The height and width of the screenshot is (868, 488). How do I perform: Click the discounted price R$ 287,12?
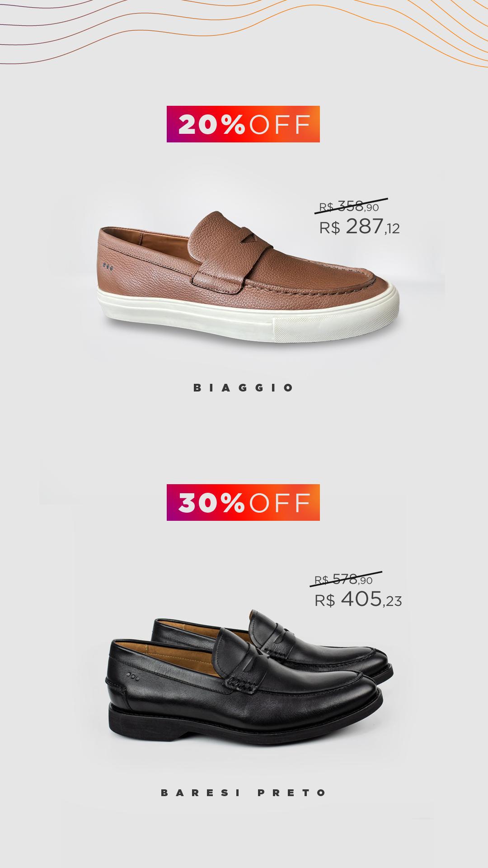coord(360,226)
